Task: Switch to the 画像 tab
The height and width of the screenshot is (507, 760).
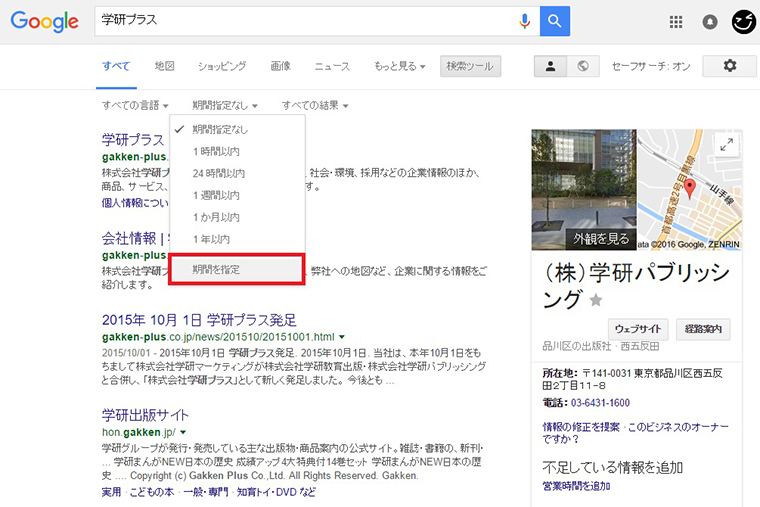Action: [x=280, y=66]
